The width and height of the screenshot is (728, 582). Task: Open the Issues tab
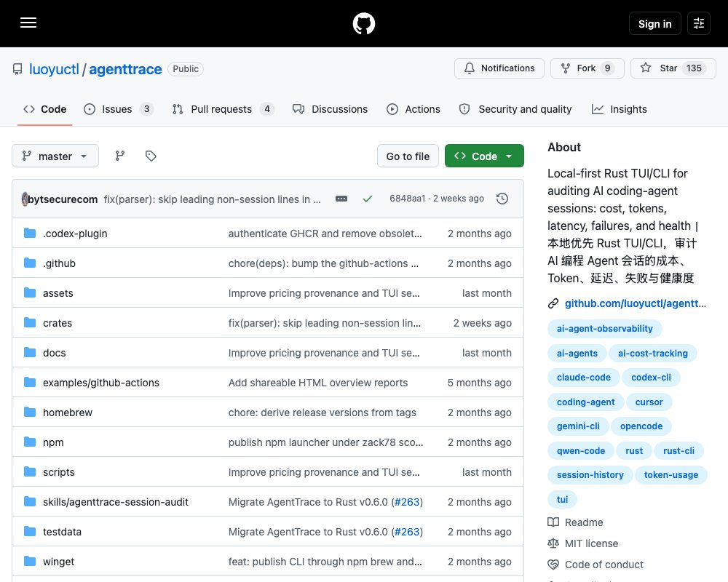tap(119, 109)
